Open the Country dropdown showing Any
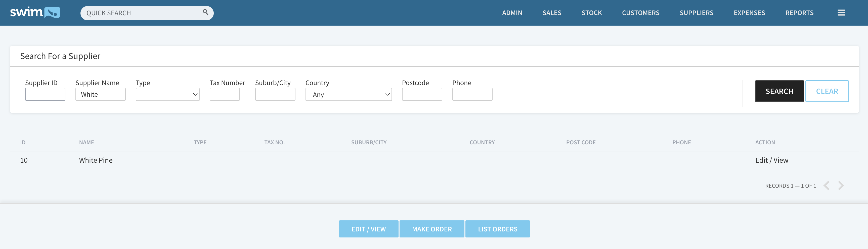The image size is (868, 249). click(x=348, y=95)
